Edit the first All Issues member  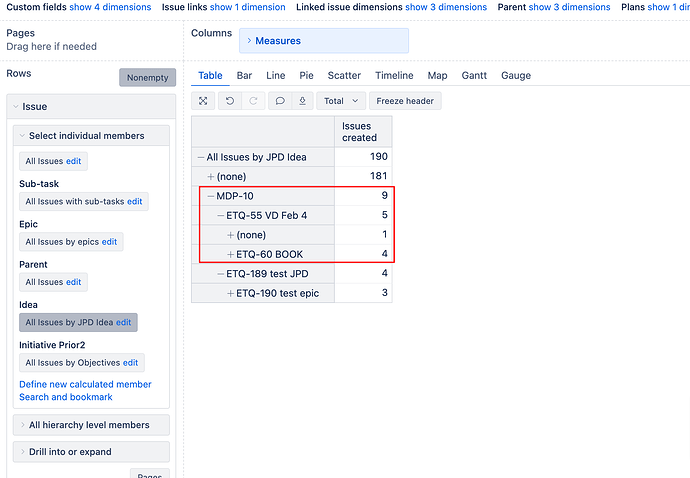73,161
